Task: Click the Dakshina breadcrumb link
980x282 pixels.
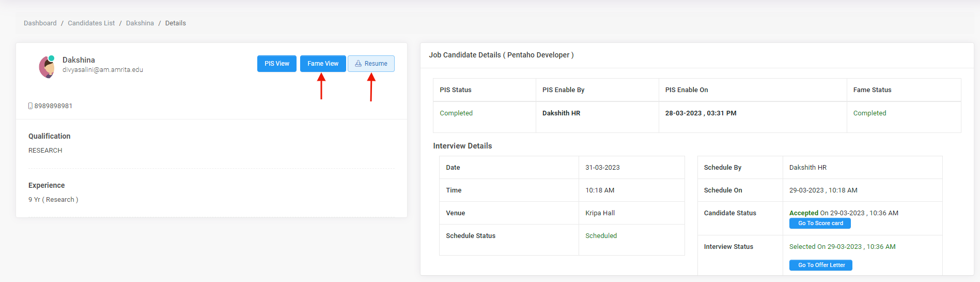Action: [x=140, y=23]
